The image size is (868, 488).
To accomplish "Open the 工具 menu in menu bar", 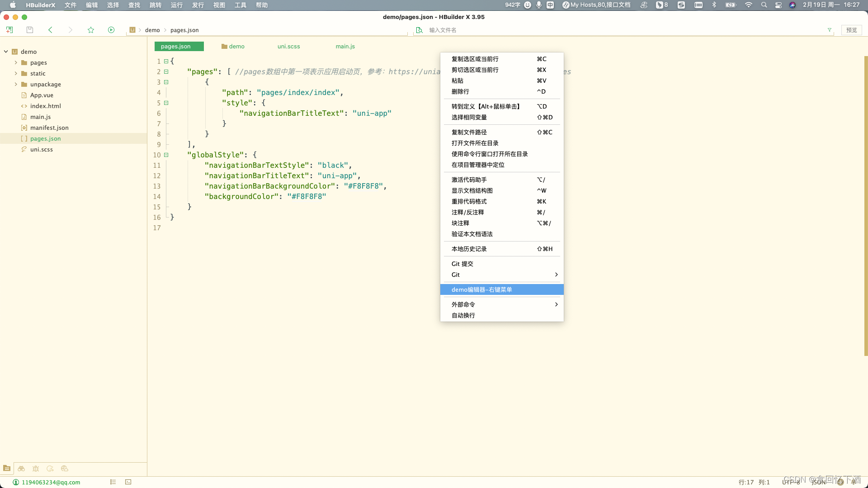I will tap(241, 5).
